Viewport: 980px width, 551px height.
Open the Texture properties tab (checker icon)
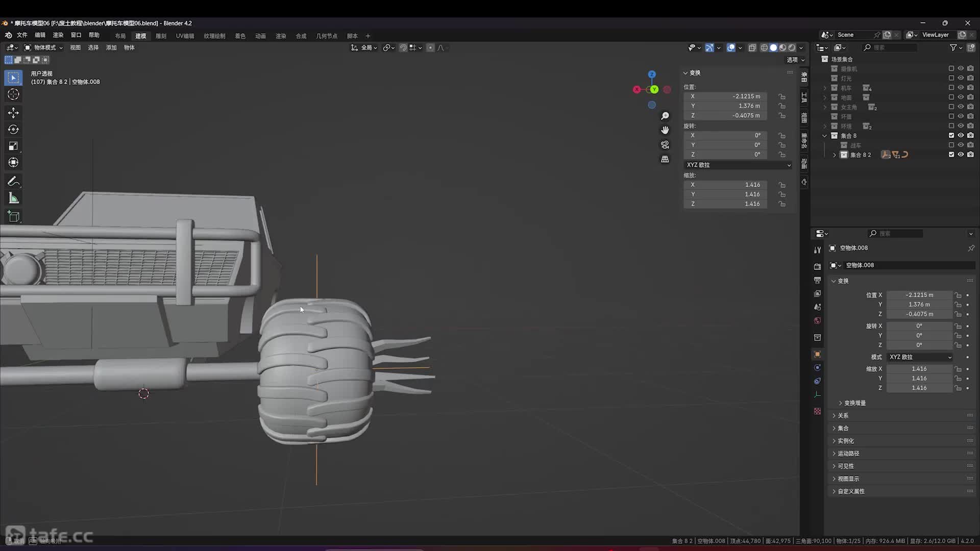click(x=817, y=411)
